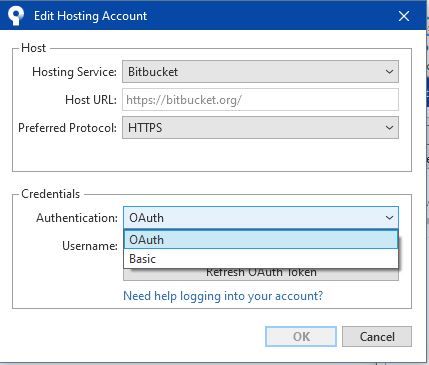Click the 'Preferred Protocol:' label
This screenshot has width=429, height=365.
67,128
